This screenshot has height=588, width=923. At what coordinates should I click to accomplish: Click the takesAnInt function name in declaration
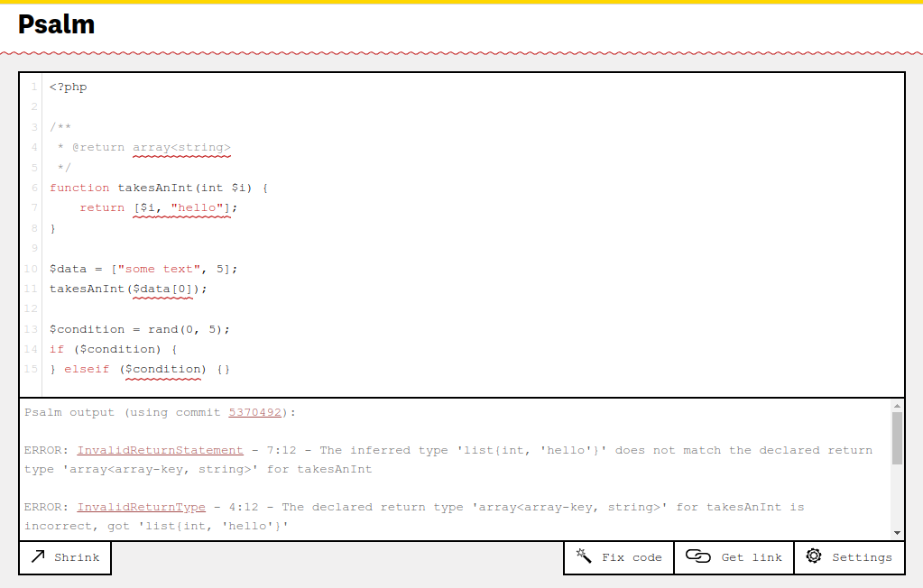pyautogui.click(x=155, y=188)
